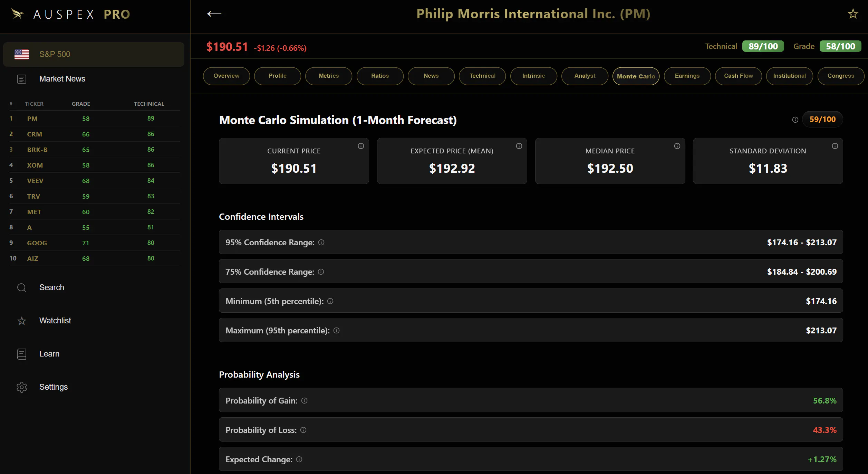Click the Watchlist star icon
868x474 pixels.
(x=22, y=321)
